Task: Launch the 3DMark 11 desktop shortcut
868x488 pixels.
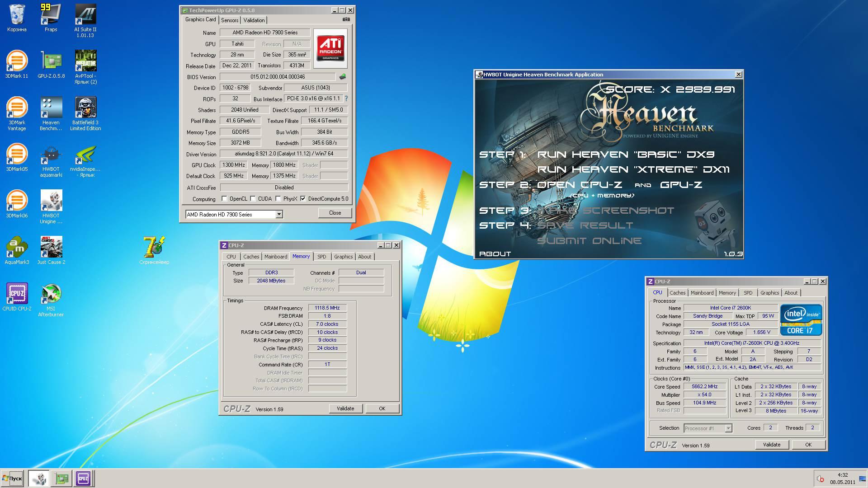Action: tap(17, 65)
